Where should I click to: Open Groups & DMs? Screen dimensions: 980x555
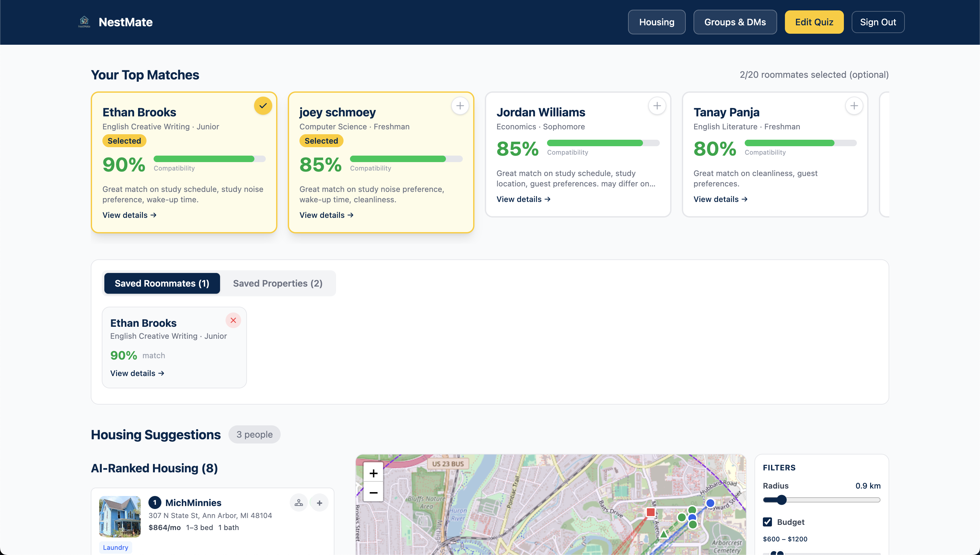pyautogui.click(x=735, y=22)
